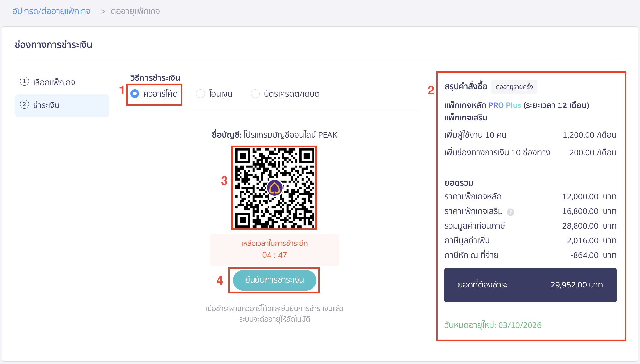Screen dimensions: 640x364
Task: Click the ยอดที่ต้องชำระ total bar
Action: (x=530, y=285)
